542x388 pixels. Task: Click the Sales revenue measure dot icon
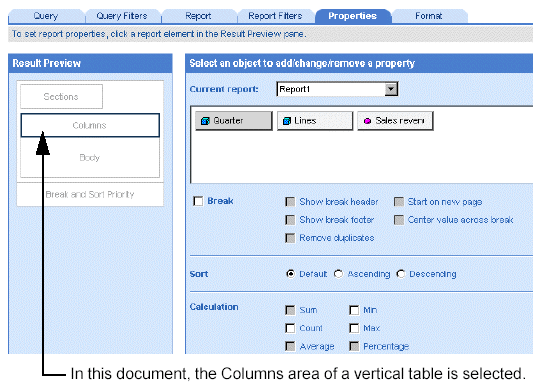(367, 121)
